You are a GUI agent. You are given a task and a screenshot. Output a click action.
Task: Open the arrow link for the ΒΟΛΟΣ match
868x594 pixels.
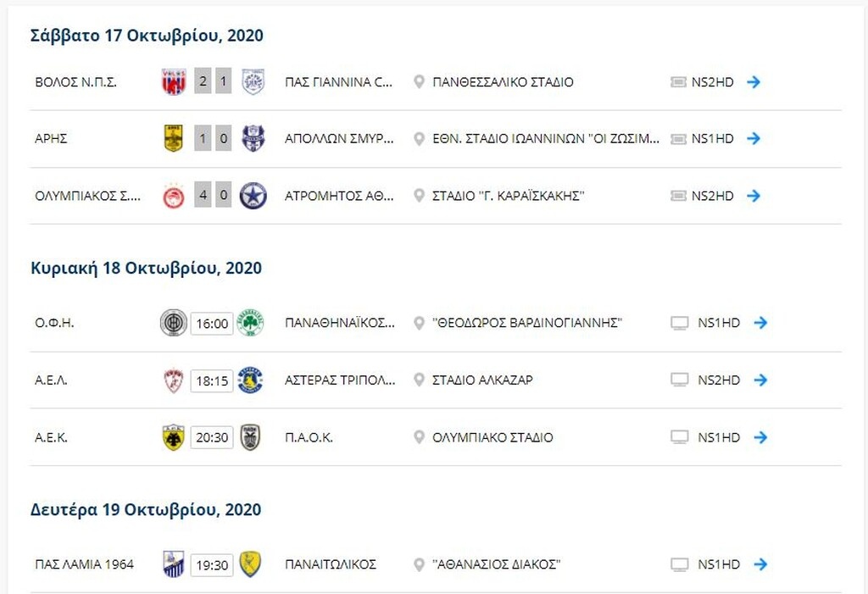click(x=754, y=82)
